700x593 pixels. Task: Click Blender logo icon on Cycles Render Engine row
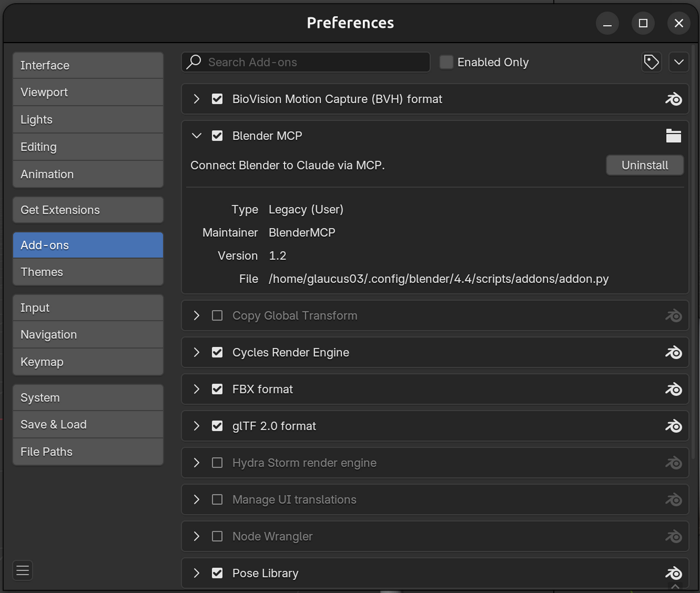tap(673, 352)
